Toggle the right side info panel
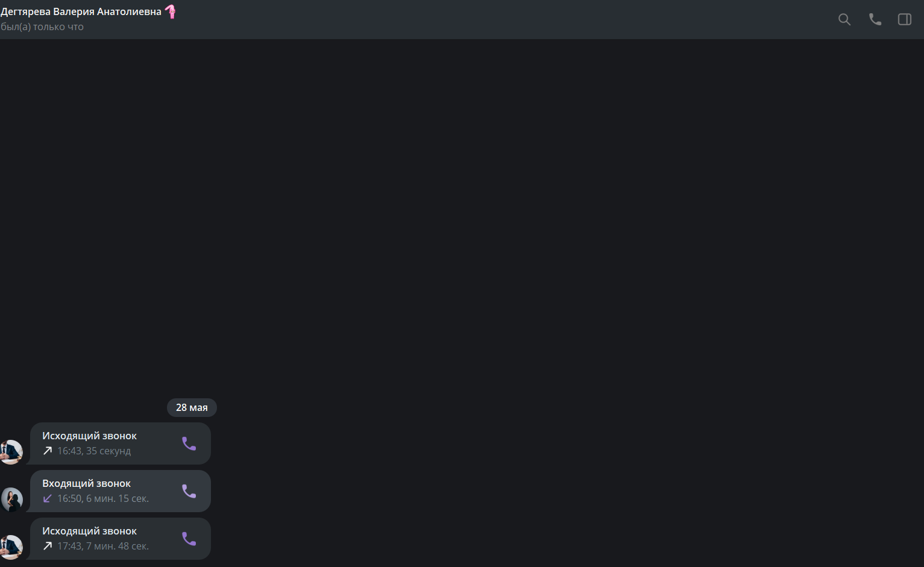The height and width of the screenshot is (567, 924). point(905,19)
